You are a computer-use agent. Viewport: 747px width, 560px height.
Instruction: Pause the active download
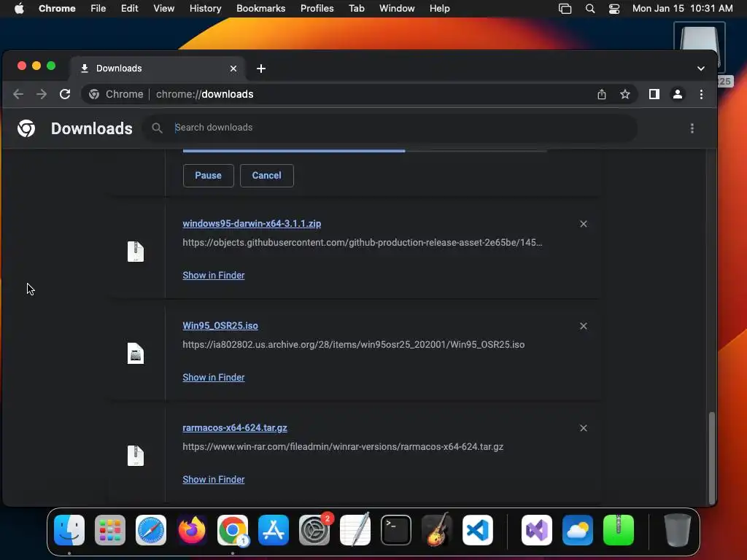208,176
